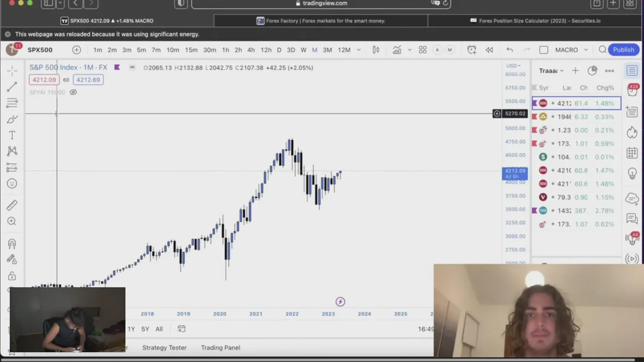This screenshot has width=644, height=362.
Task: Select the brush drawing tool
Action: 12,119
